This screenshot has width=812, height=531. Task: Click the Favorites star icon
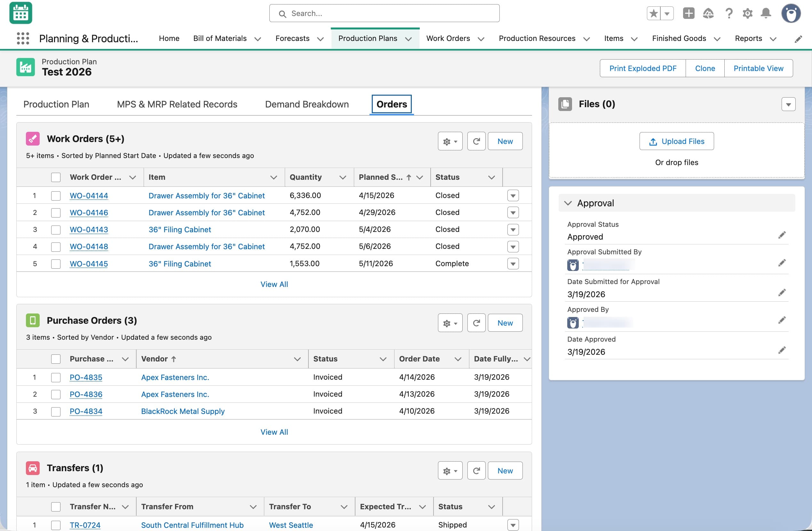[x=653, y=13]
